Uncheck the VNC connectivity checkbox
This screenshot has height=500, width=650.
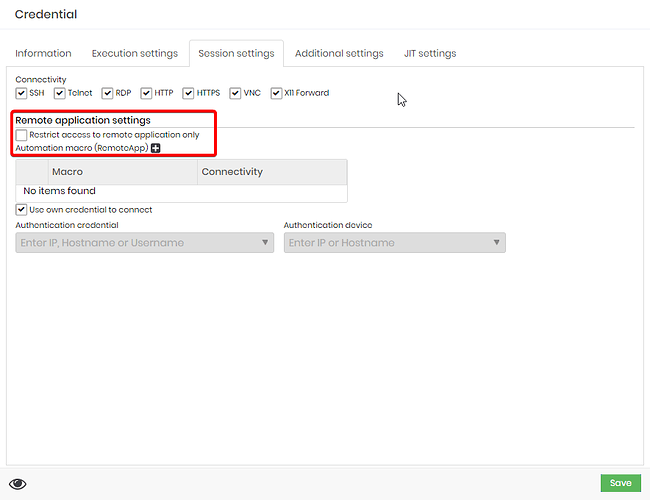pyautogui.click(x=235, y=93)
